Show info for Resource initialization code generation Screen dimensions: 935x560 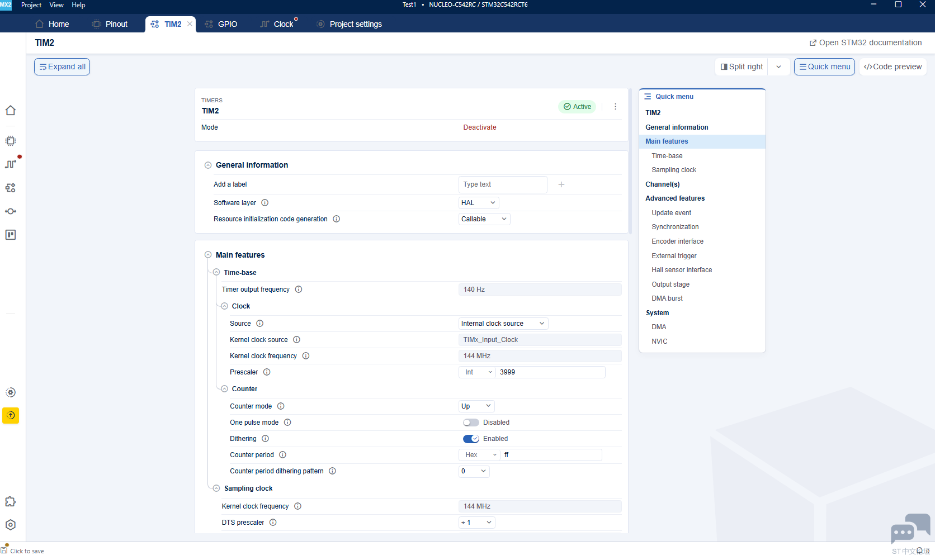click(x=337, y=219)
